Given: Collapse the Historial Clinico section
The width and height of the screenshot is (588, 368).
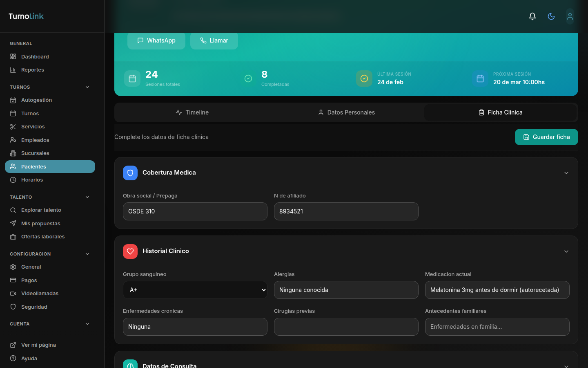Looking at the screenshot, I should point(566,251).
